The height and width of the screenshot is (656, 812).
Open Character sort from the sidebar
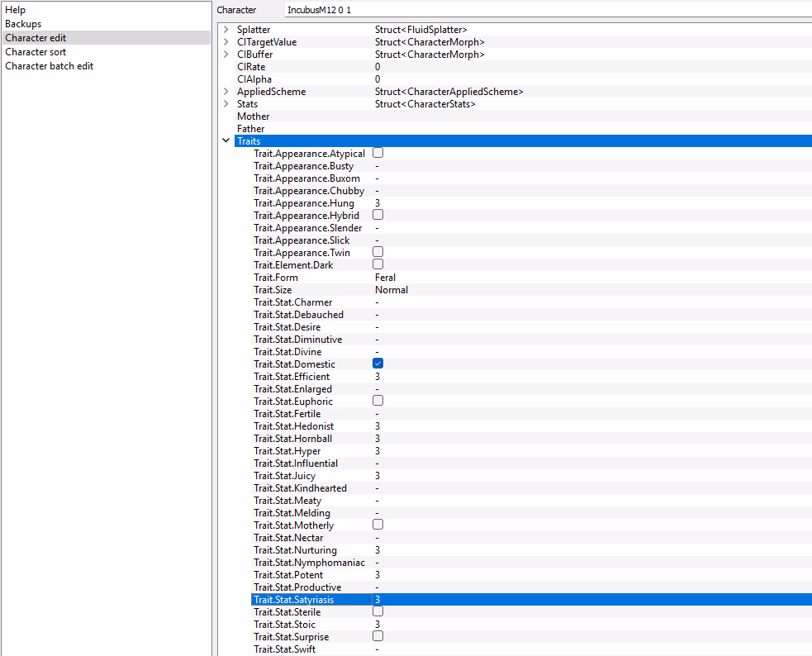tap(36, 52)
